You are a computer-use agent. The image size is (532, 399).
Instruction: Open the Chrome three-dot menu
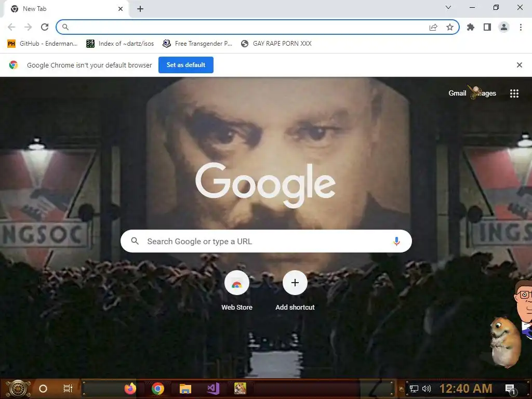521,27
